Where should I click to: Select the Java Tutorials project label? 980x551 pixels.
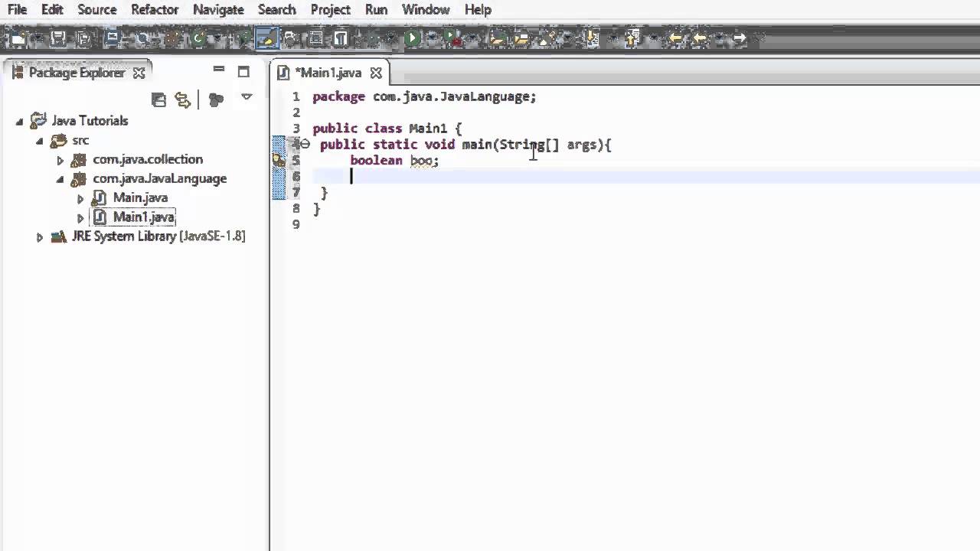[x=90, y=121]
